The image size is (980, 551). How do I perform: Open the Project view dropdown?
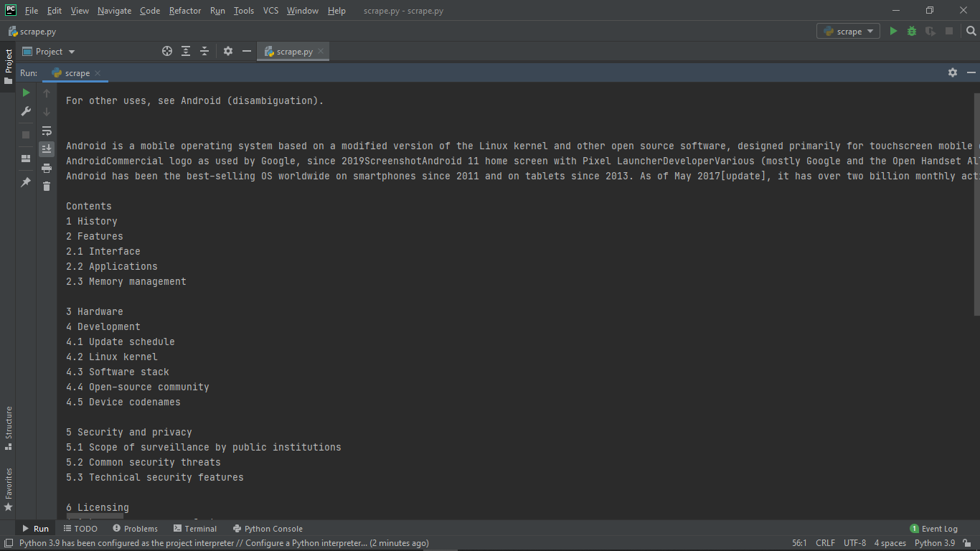[49, 52]
